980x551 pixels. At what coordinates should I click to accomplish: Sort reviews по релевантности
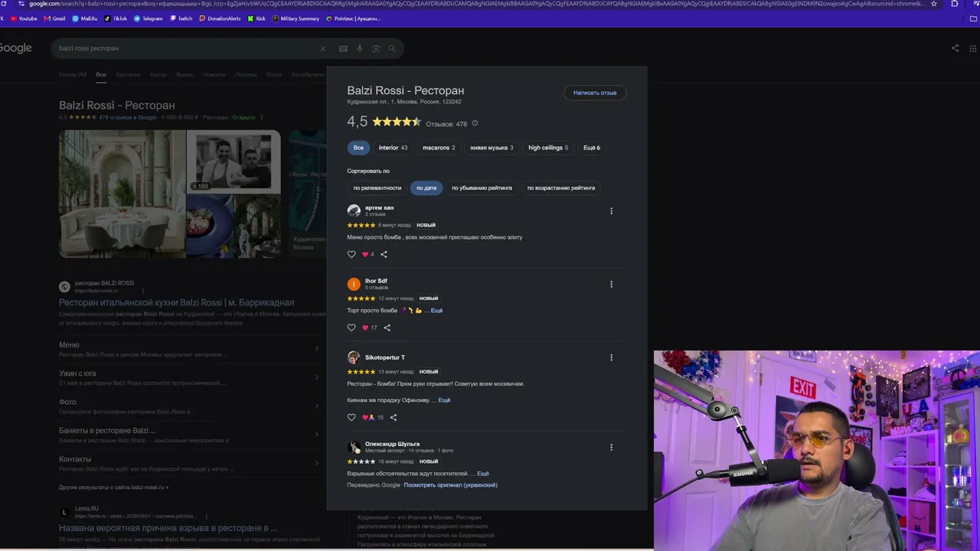click(377, 187)
